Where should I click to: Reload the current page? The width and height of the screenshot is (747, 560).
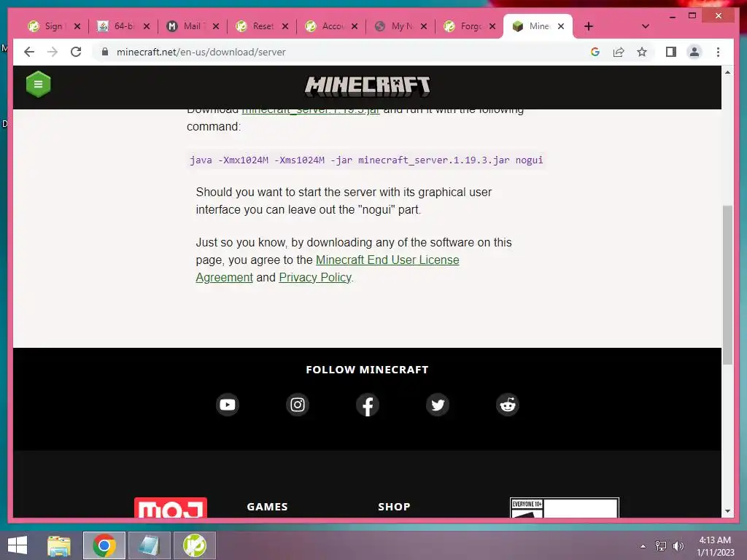click(76, 52)
